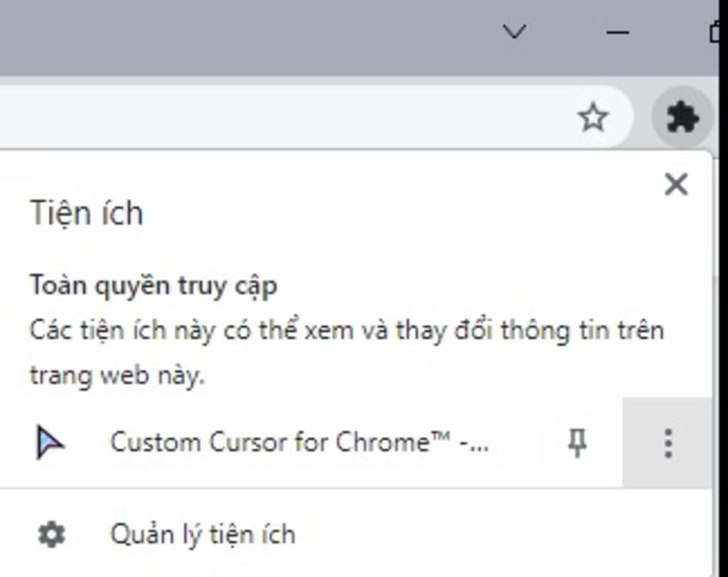Focus the browser address bar
Image resolution: width=728 pixels, height=577 pixels.
[x=284, y=118]
